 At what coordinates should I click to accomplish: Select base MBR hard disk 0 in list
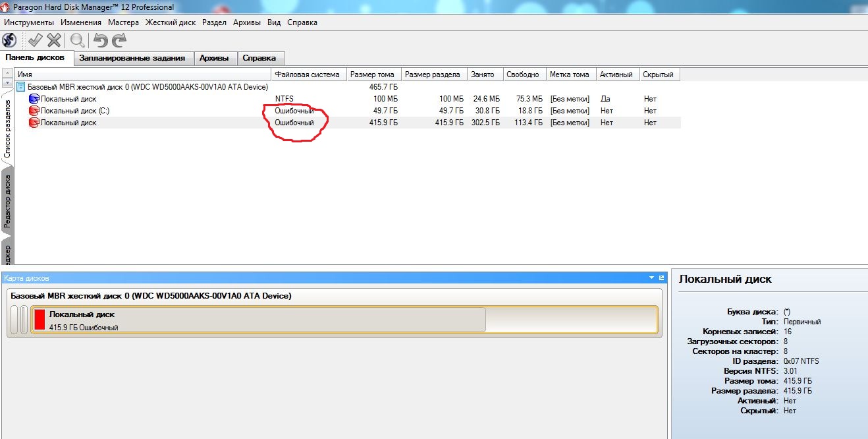(x=147, y=87)
